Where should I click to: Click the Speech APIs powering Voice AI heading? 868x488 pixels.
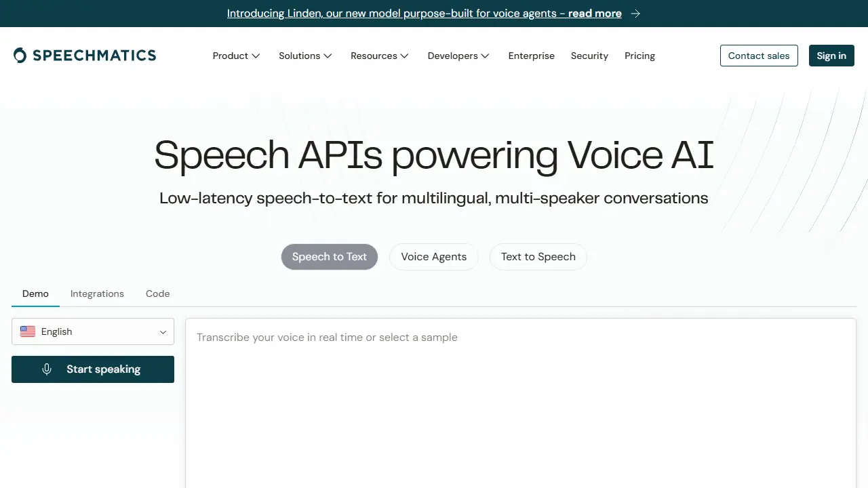pyautogui.click(x=434, y=155)
